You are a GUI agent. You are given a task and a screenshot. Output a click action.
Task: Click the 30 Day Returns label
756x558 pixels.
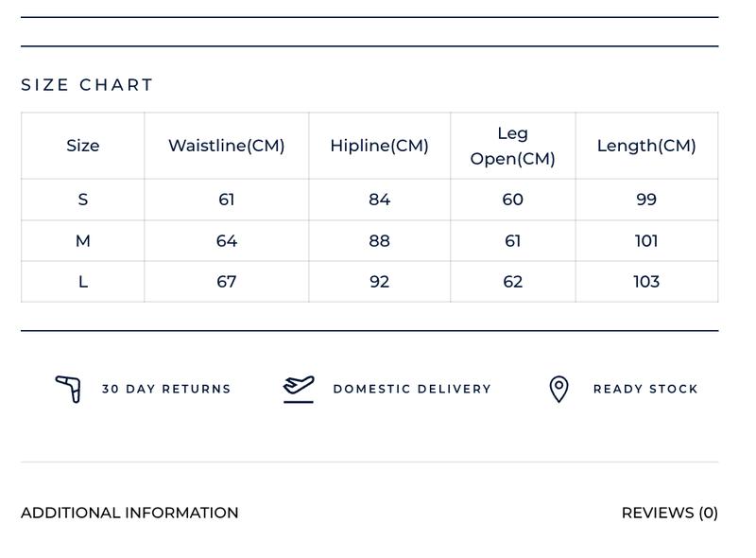click(x=166, y=389)
